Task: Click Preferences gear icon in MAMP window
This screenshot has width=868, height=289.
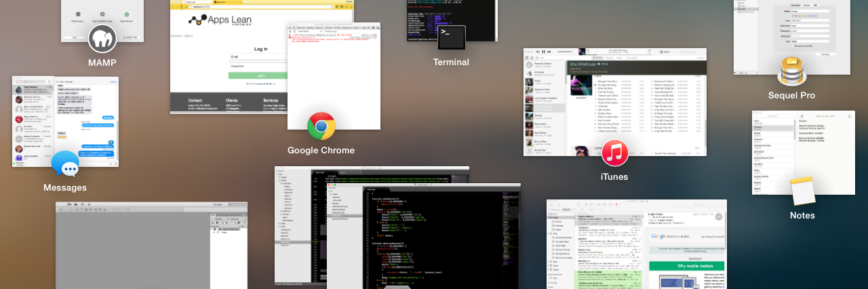Action: 78,14
